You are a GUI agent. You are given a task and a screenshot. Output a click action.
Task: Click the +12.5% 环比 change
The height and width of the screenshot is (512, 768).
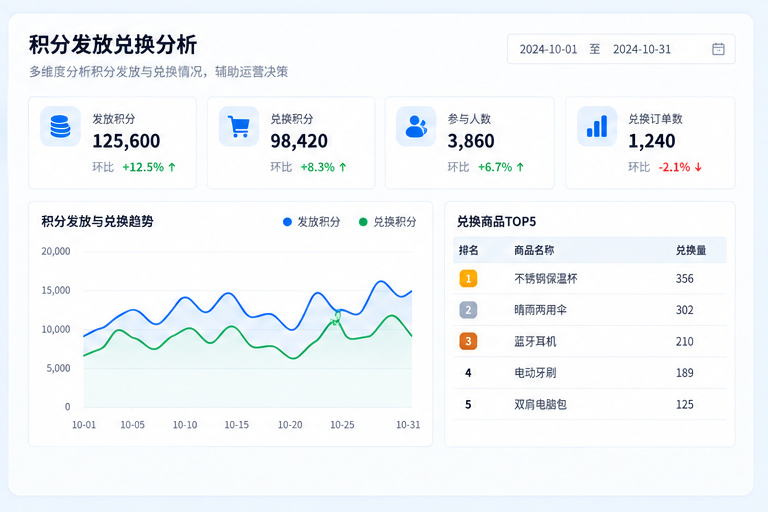(143, 167)
